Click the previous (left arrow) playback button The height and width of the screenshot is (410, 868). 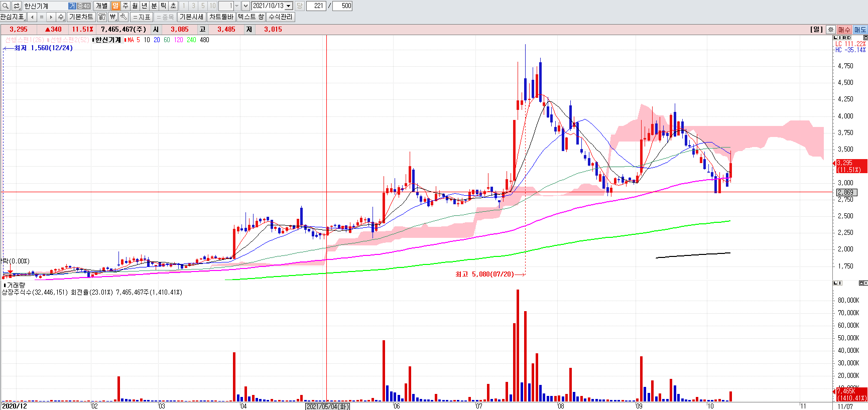click(x=32, y=17)
